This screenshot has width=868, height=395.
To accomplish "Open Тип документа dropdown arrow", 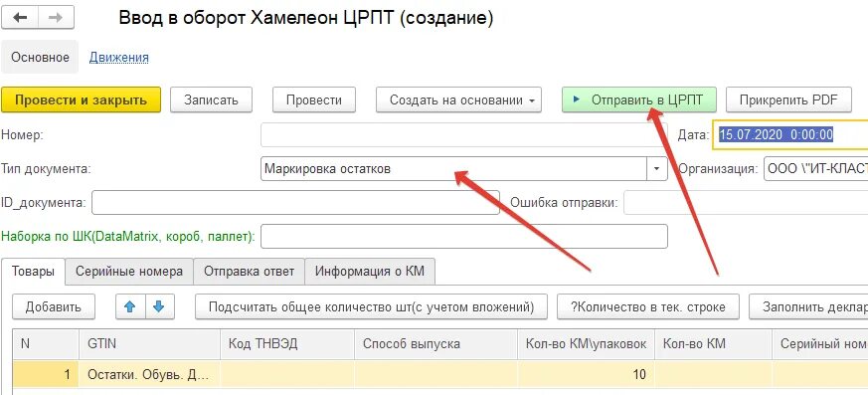I will (x=657, y=169).
